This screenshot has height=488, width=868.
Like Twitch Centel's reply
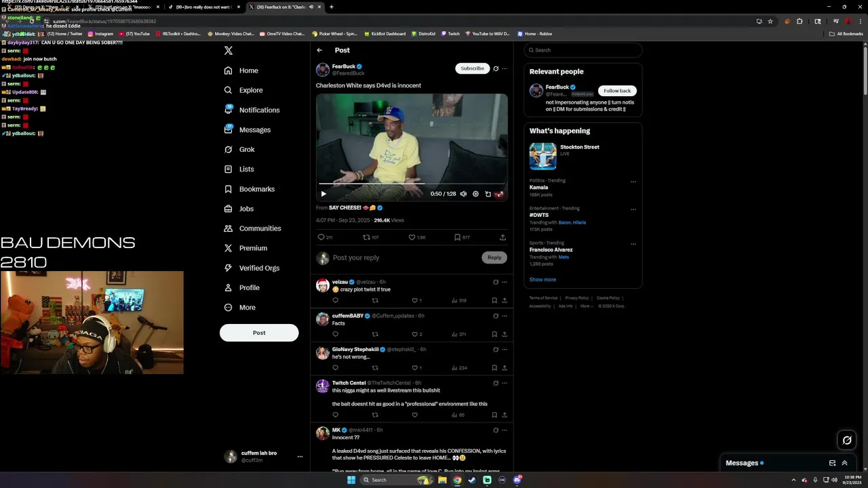[414, 415]
